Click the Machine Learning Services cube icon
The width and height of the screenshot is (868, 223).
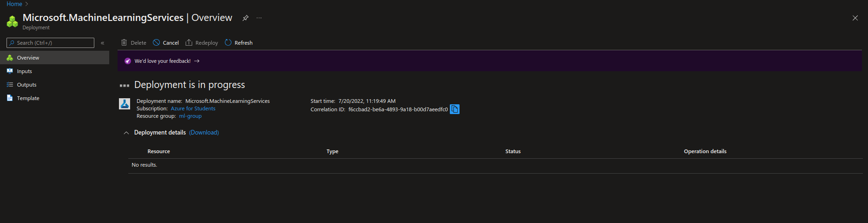tap(12, 21)
